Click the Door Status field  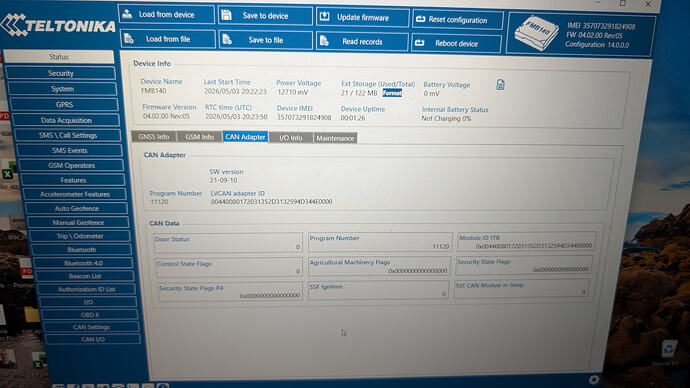(x=228, y=242)
